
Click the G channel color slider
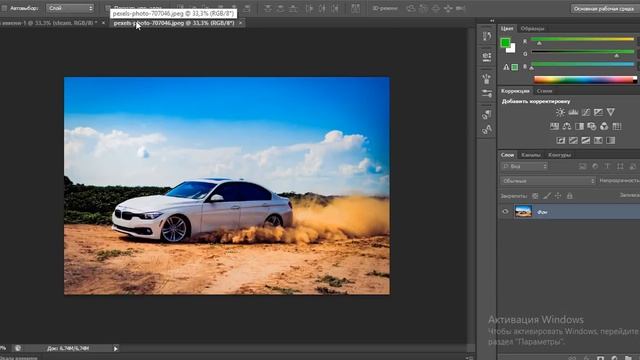582,52
